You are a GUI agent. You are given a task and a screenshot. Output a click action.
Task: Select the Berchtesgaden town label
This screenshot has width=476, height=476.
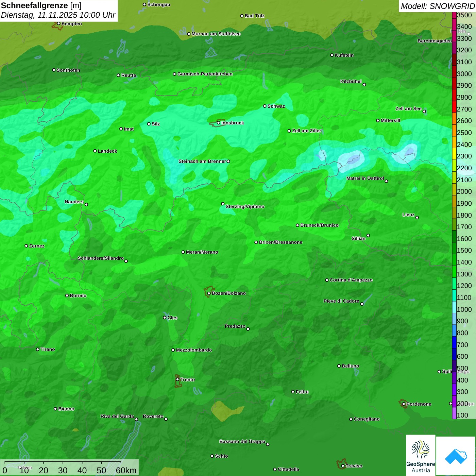[435, 41]
